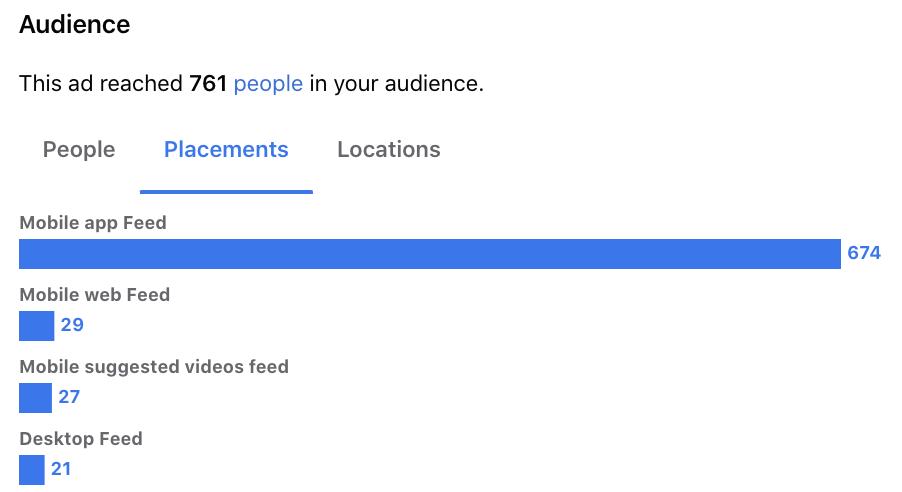Click the 21 value label
This screenshot has height=492, width=902.
61,468
